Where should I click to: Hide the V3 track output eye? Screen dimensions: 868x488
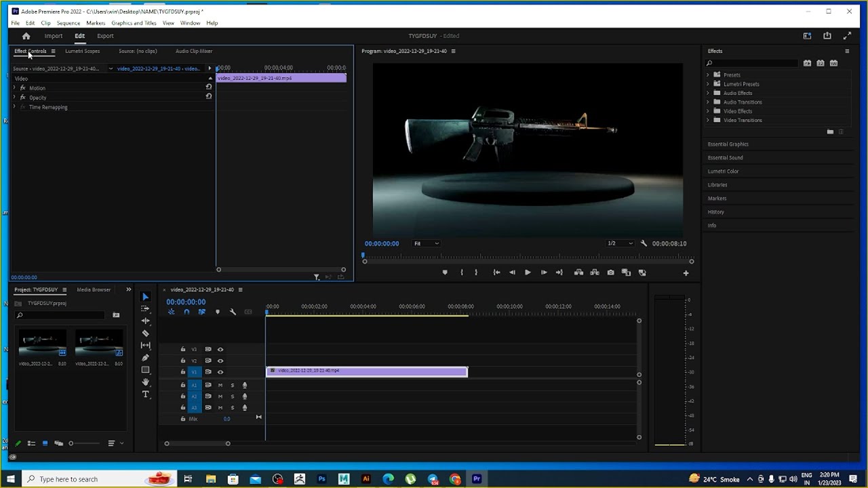point(220,350)
